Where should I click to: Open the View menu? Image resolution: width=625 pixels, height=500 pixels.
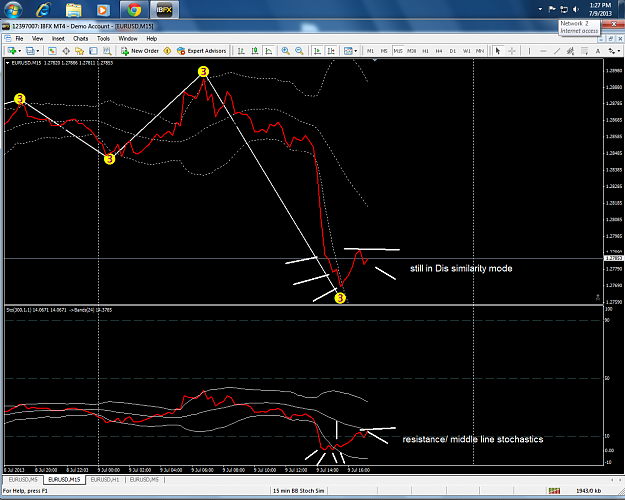pos(37,39)
